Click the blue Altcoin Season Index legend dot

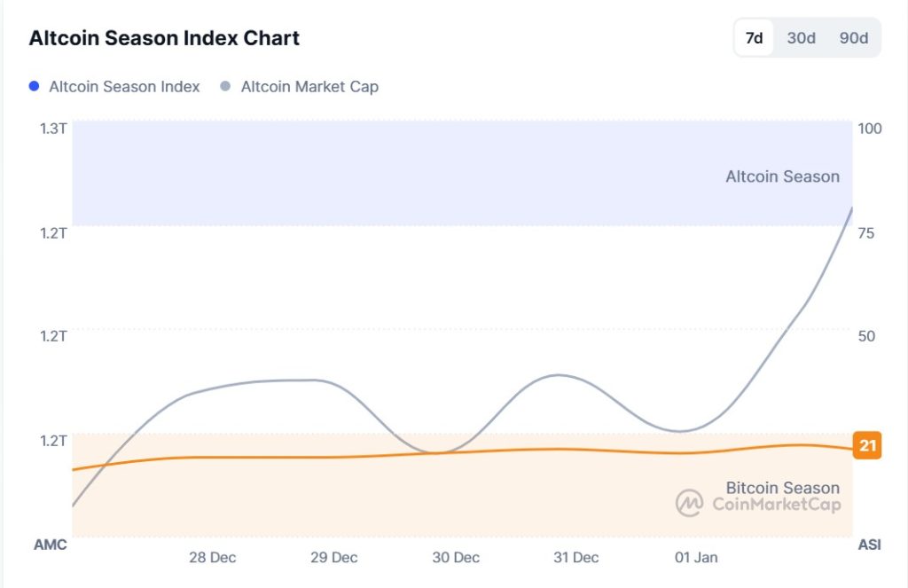(x=35, y=86)
